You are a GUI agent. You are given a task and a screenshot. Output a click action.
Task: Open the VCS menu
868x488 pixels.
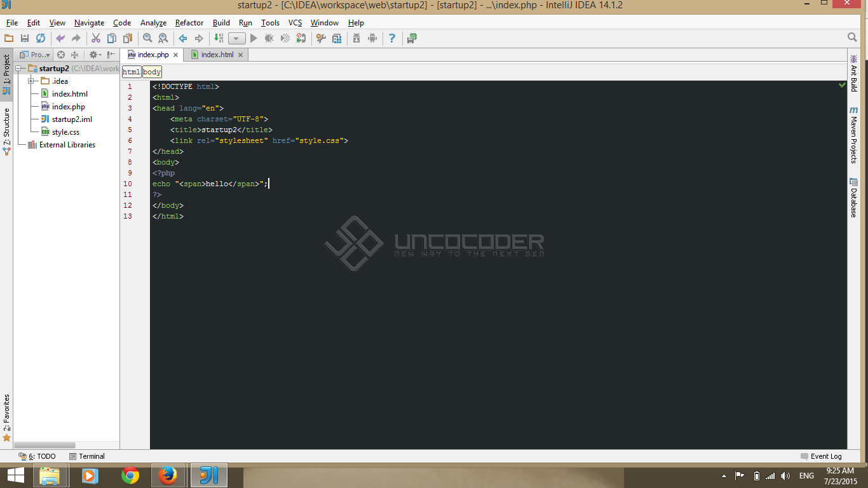tap(295, 23)
